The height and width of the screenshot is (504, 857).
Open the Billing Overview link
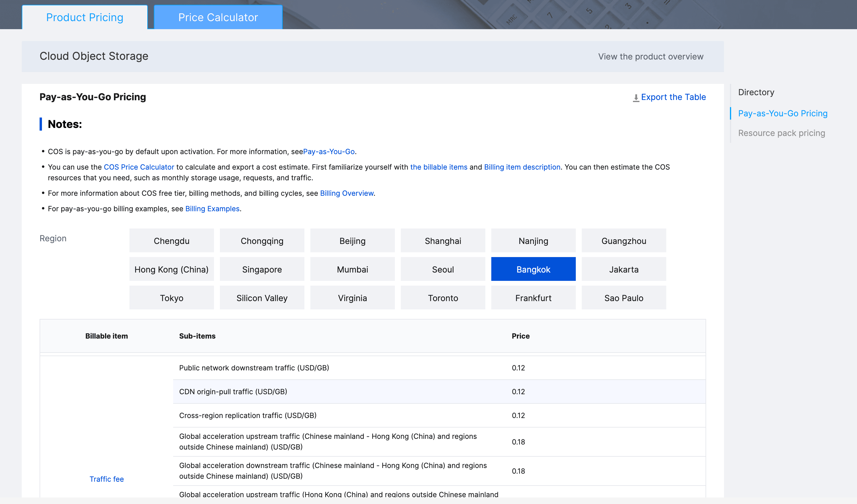pyautogui.click(x=347, y=193)
